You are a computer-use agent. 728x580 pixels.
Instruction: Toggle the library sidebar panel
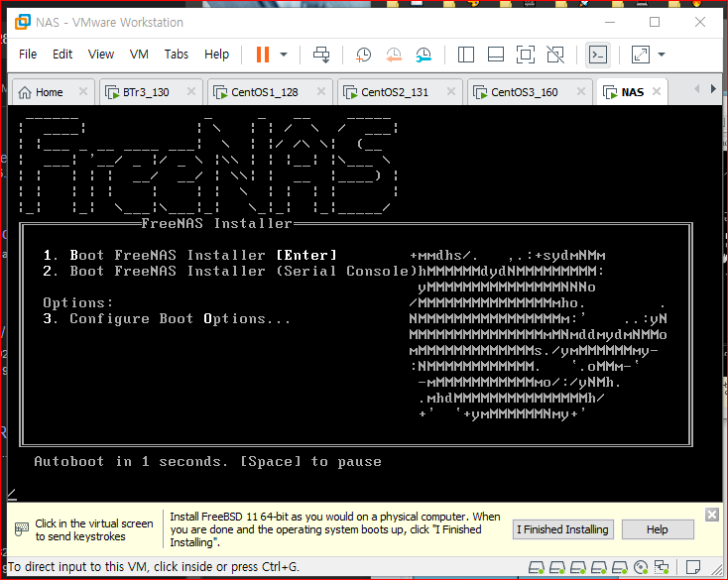[466, 55]
